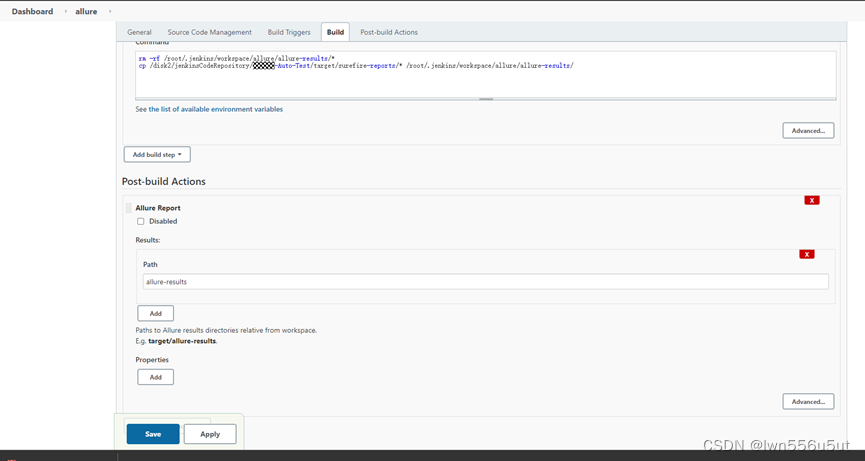Apply the configuration changes

point(210,434)
